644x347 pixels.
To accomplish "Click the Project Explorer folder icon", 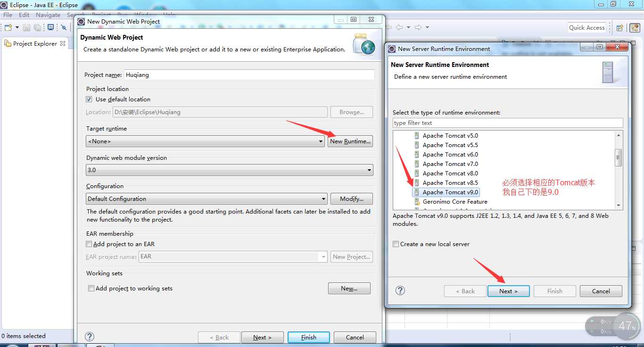I will pos(8,43).
